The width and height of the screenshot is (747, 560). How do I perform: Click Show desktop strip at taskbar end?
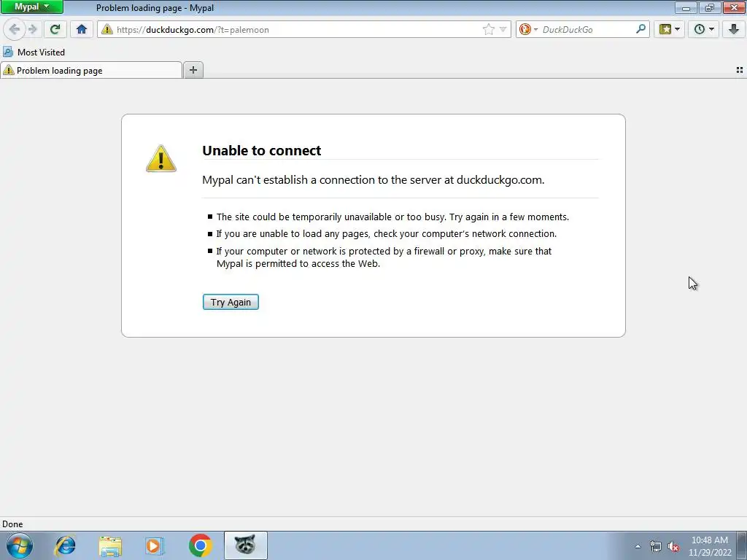[741, 545]
